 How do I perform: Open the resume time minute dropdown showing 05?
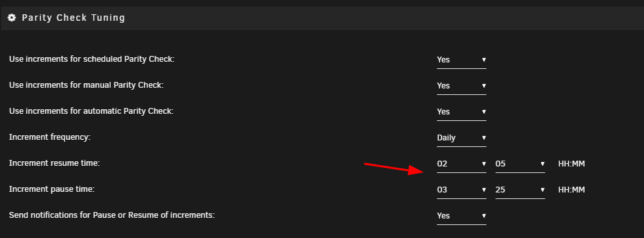[520, 164]
